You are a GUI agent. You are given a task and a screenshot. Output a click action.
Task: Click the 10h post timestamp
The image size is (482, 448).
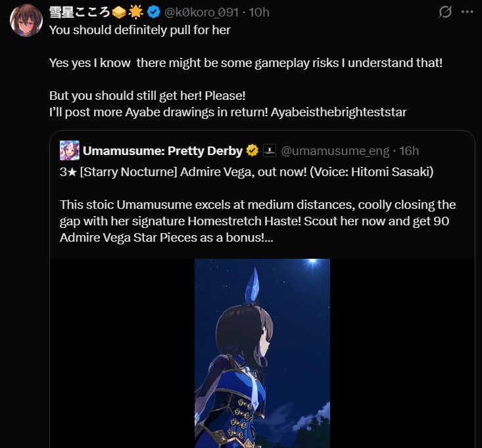258,12
